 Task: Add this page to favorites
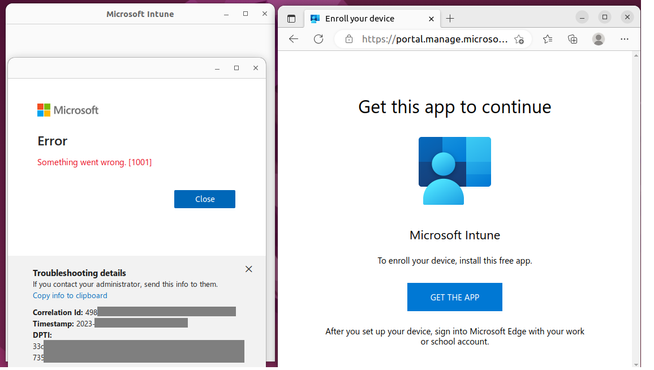point(519,39)
